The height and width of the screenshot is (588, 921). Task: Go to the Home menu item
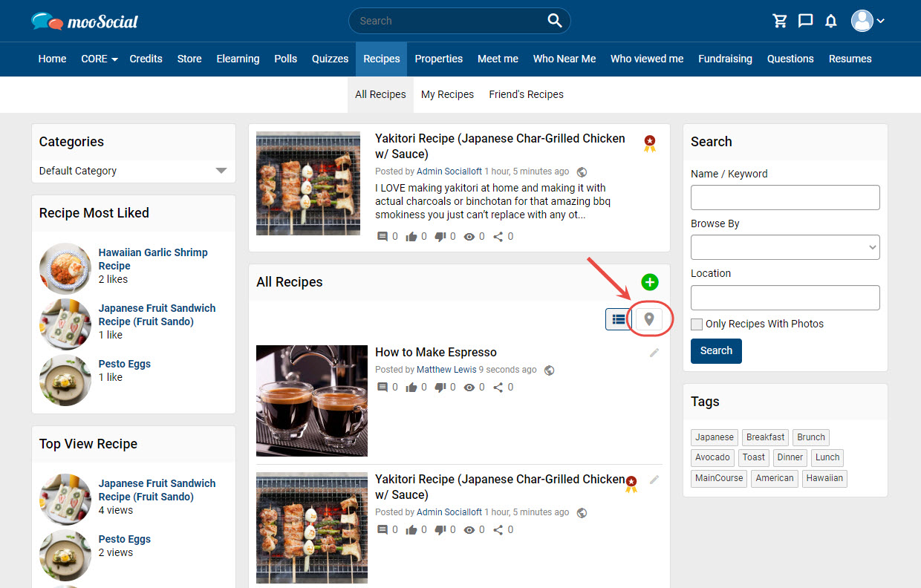(x=52, y=59)
